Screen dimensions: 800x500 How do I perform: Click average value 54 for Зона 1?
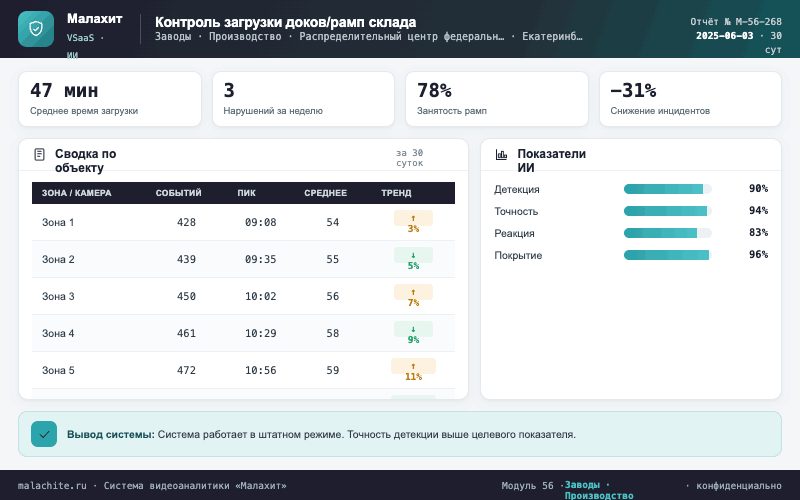(x=333, y=222)
